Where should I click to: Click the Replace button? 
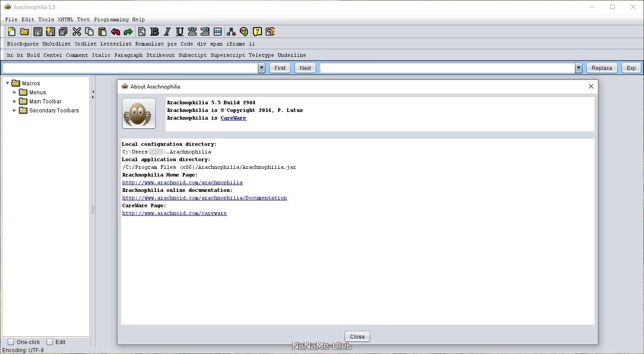pyautogui.click(x=602, y=68)
